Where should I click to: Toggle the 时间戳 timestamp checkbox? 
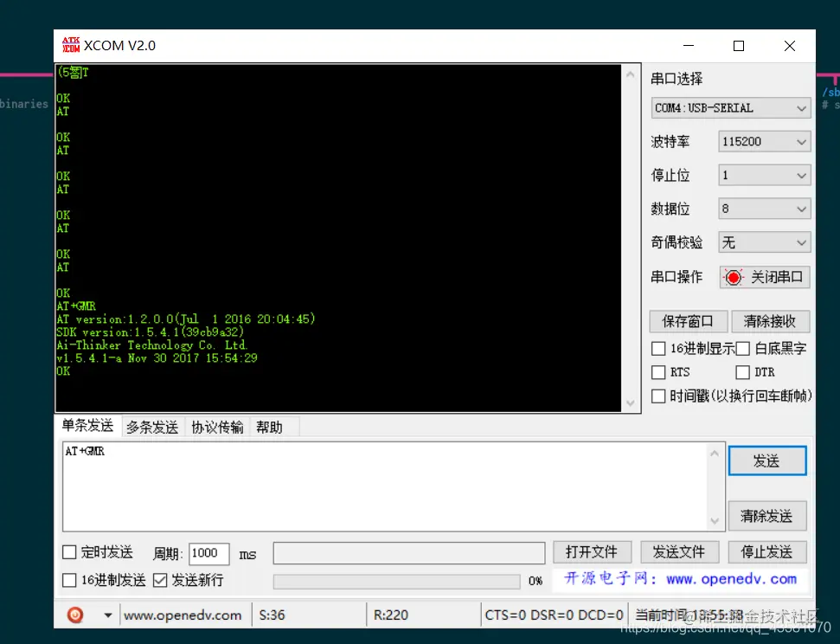point(658,396)
